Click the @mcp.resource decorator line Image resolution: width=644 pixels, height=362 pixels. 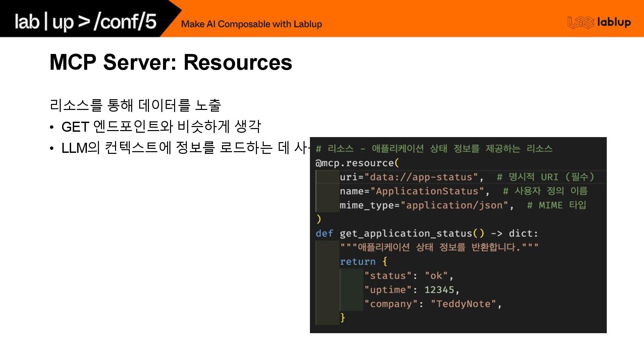click(x=357, y=163)
